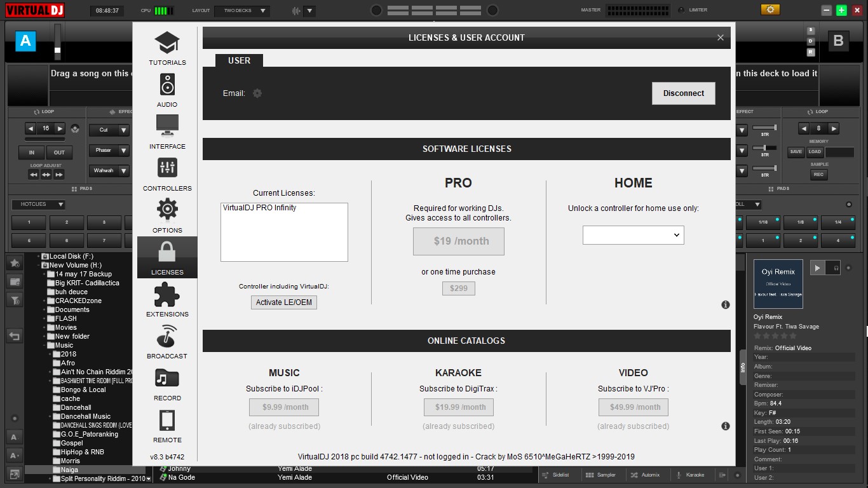This screenshot has height=488, width=868.
Task: Click the gear icon beside Email
Action: point(257,93)
